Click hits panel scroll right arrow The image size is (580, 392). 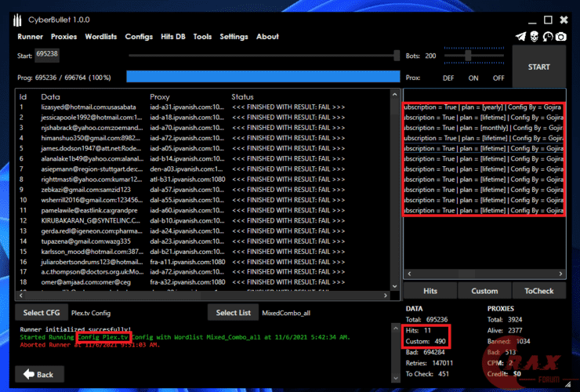point(560,274)
